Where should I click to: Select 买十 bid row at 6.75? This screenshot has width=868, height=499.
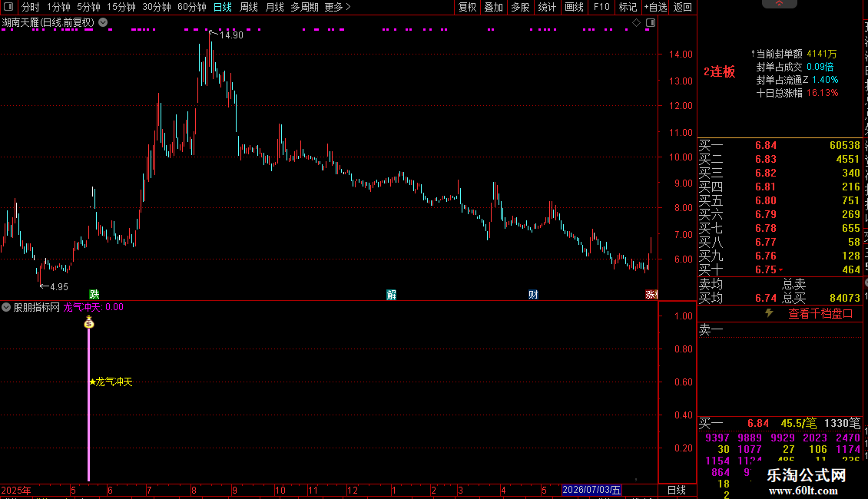pos(780,270)
